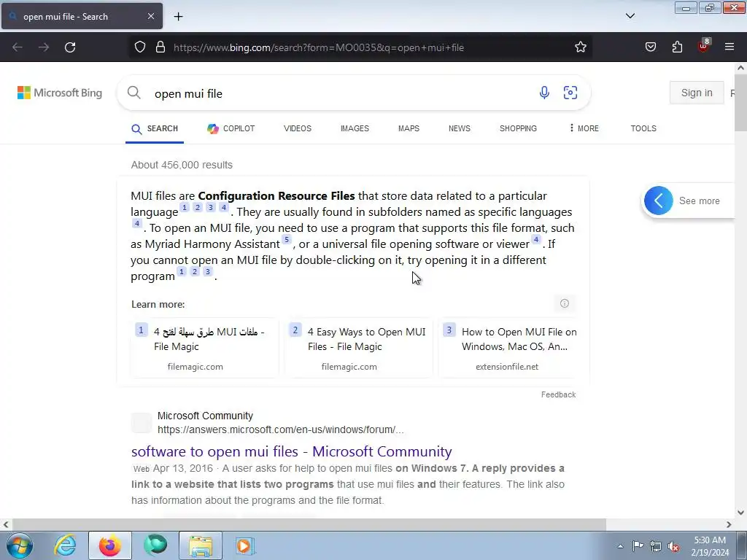This screenshot has width=747, height=560.
Task: Open '4 Easy Ways to Open MUI Files' card
Action: pos(358,348)
